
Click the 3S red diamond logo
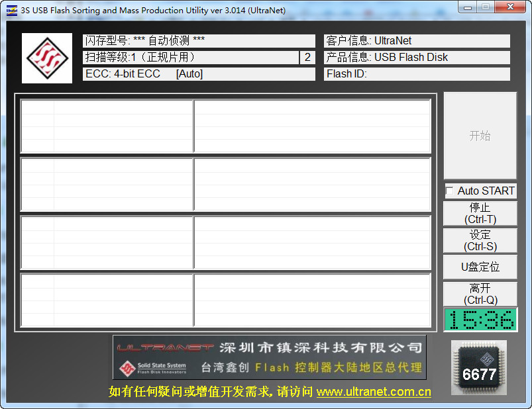pyautogui.click(x=47, y=58)
